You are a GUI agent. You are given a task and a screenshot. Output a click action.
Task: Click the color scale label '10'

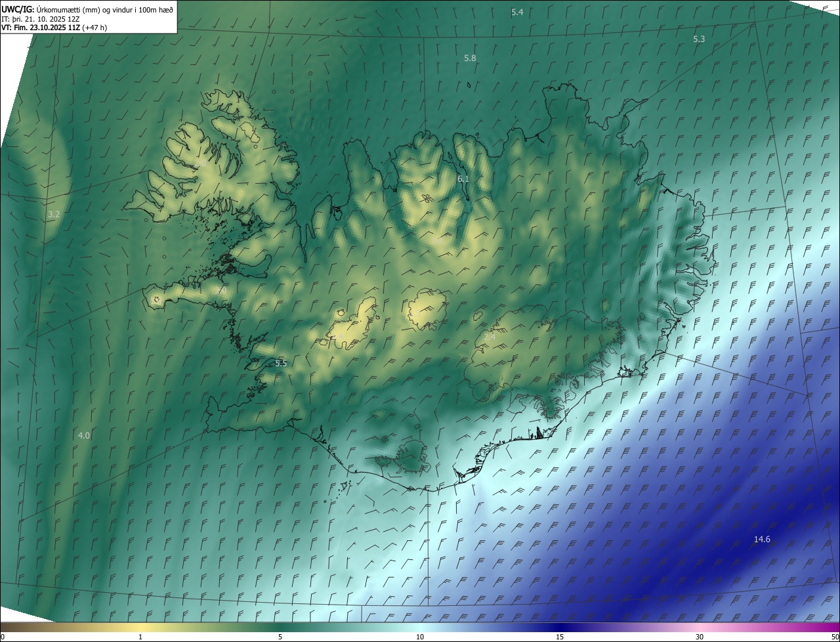click(x=420, y=637)
